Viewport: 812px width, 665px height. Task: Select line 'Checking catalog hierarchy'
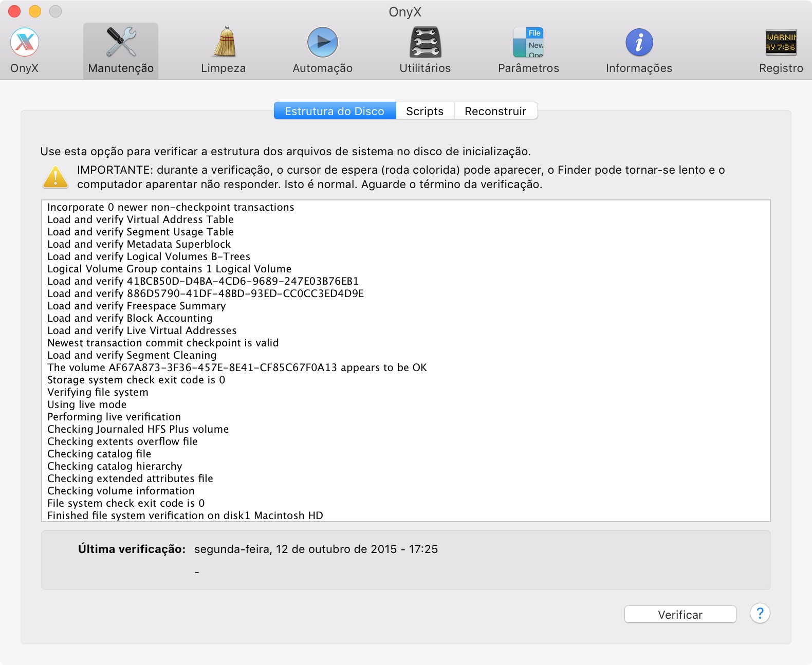(x=115, y=466)
